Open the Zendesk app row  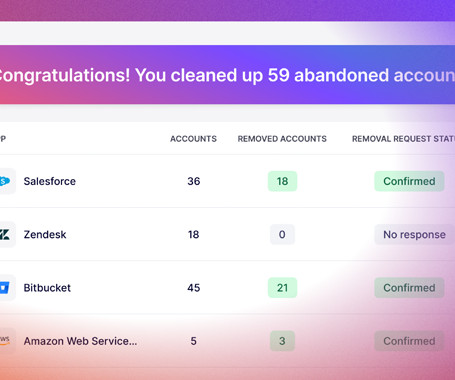(x=227, y=234)
